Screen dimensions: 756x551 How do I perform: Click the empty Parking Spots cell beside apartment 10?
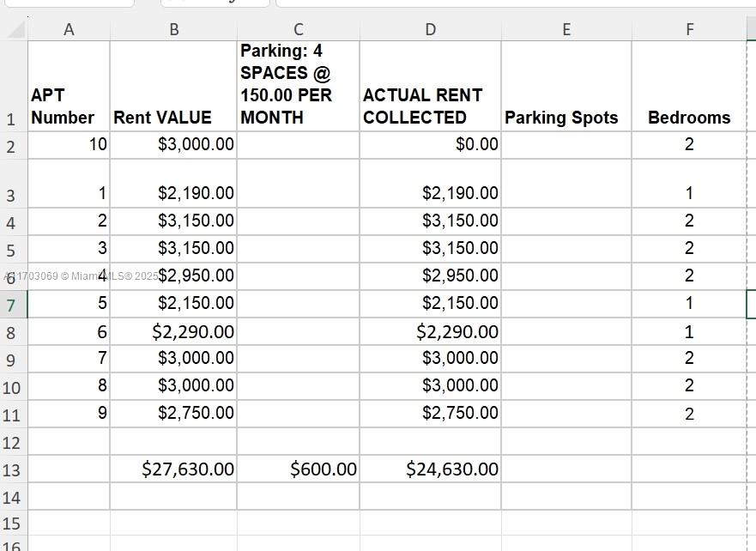(565, 143)
